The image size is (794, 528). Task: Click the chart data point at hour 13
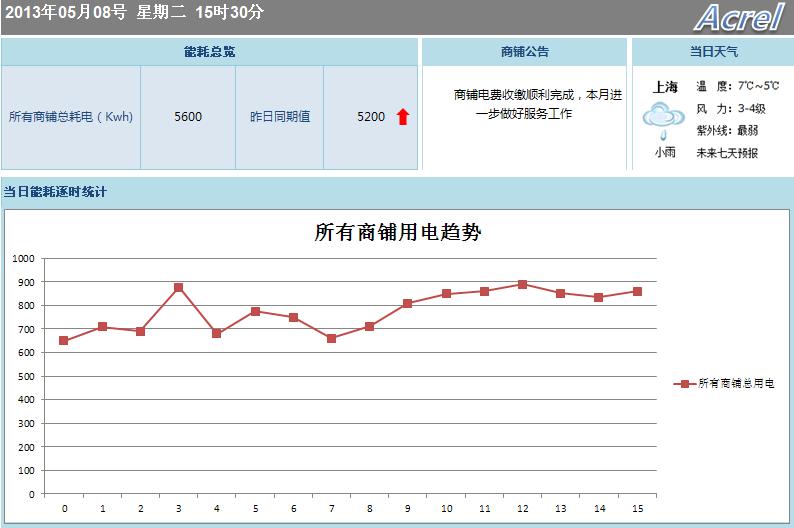point(561,294)
